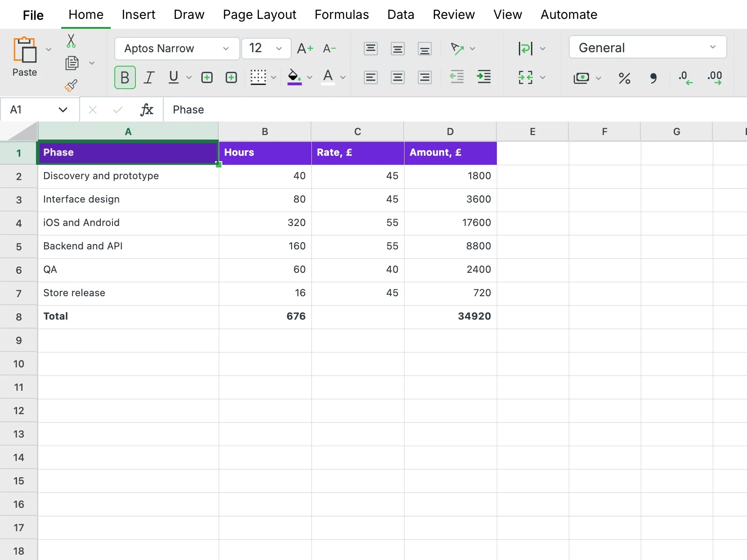Switch to the Insert tab
The image size is (747, 560).
coord(139,14)
